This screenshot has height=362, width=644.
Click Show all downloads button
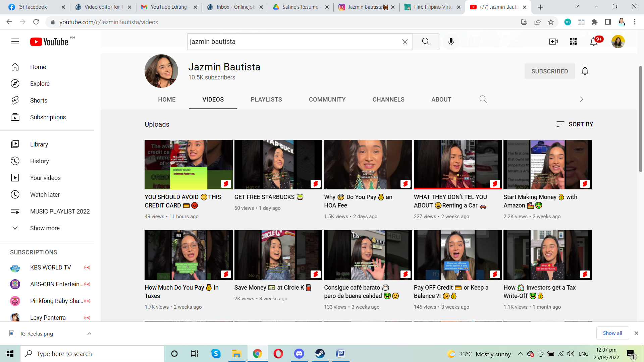pos(612,333)
